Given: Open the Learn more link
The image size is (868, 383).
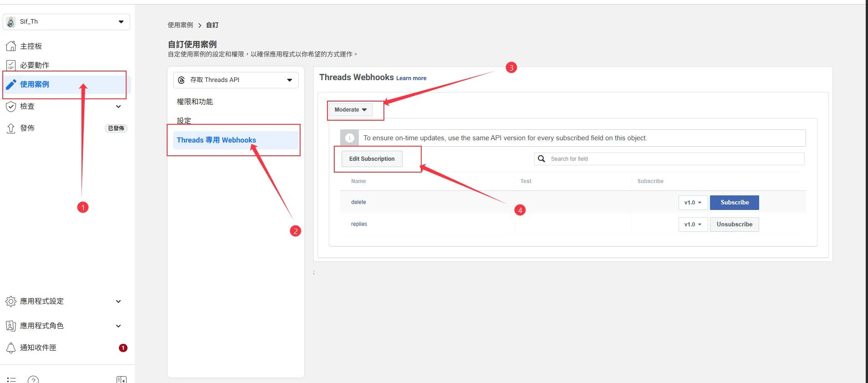Looking at the screenshot, I should (411, 78).
